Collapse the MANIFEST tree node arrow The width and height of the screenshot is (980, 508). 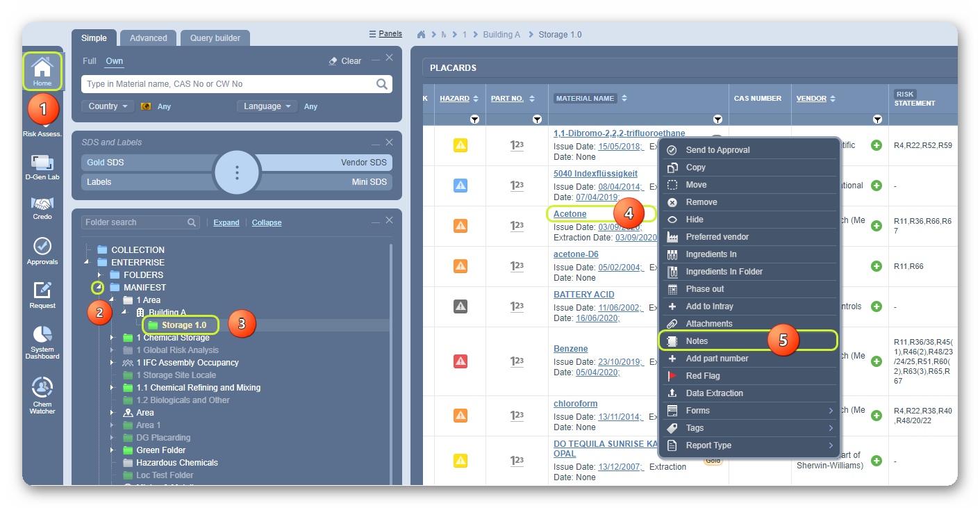[x=99, y=288]
